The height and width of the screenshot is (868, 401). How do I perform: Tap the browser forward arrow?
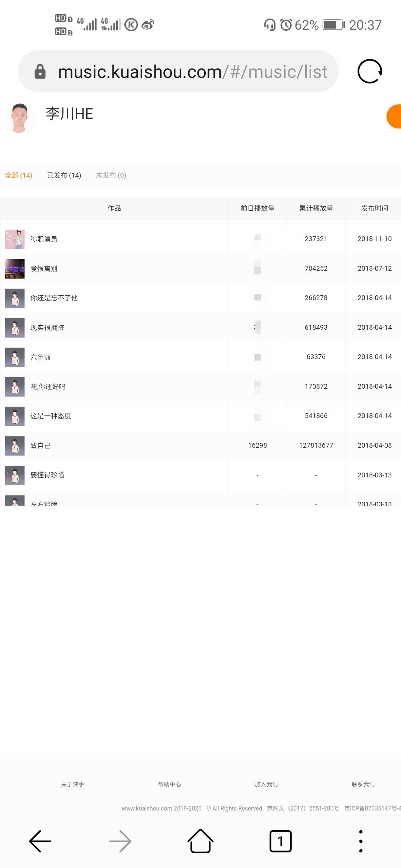[120, 841]
